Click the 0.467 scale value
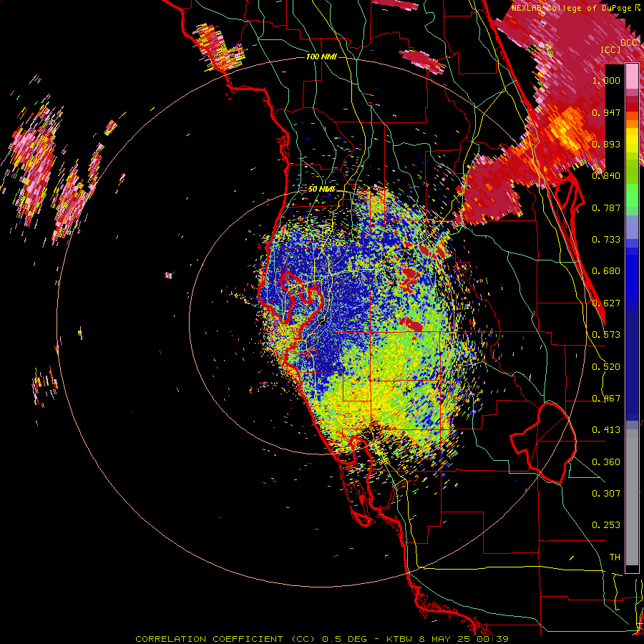Screen dimensions: 644x644 606,399
